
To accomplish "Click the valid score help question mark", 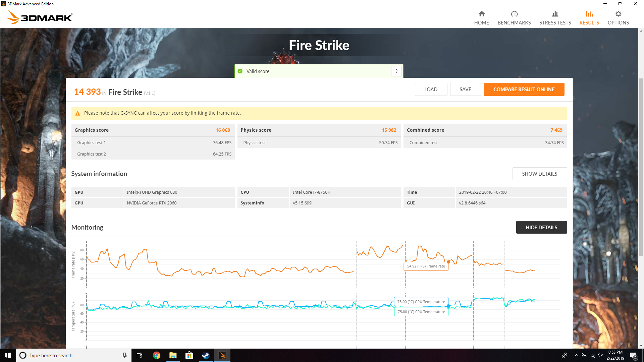I will click(x=396, y=71).
